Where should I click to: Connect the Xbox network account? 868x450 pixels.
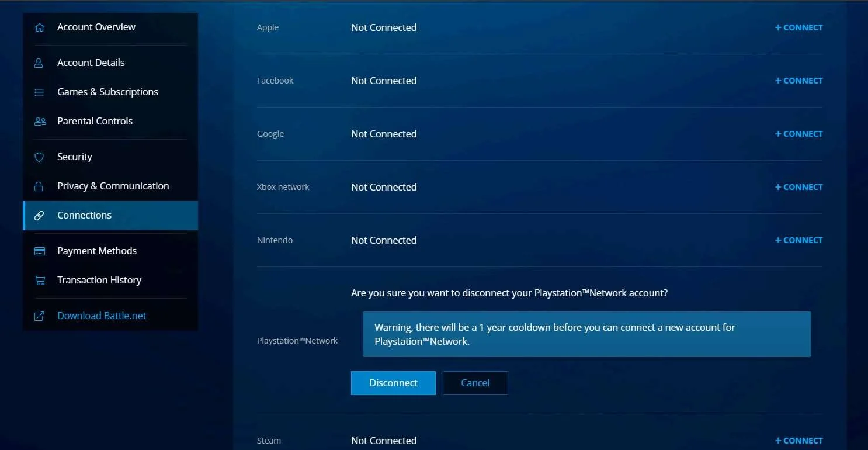798,187
